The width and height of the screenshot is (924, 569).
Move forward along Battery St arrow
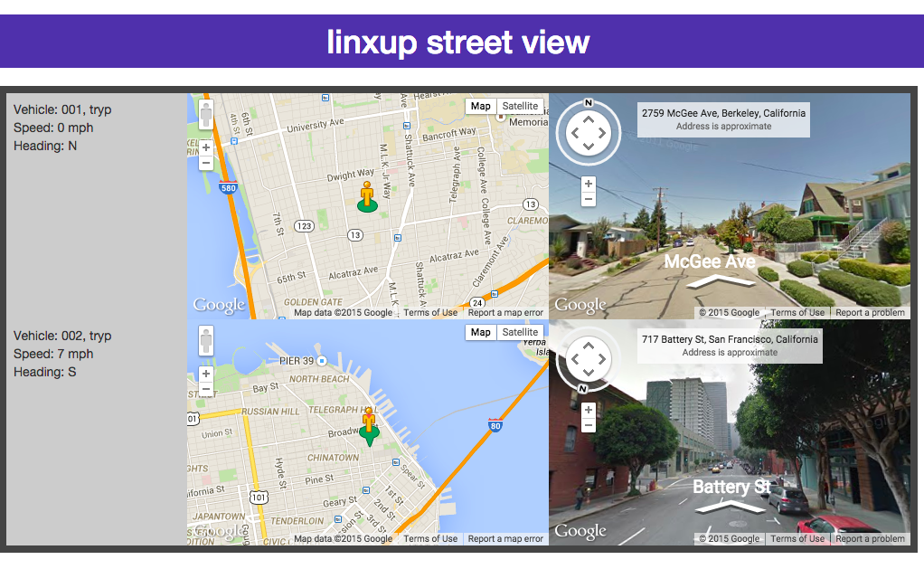click(731, 507)
